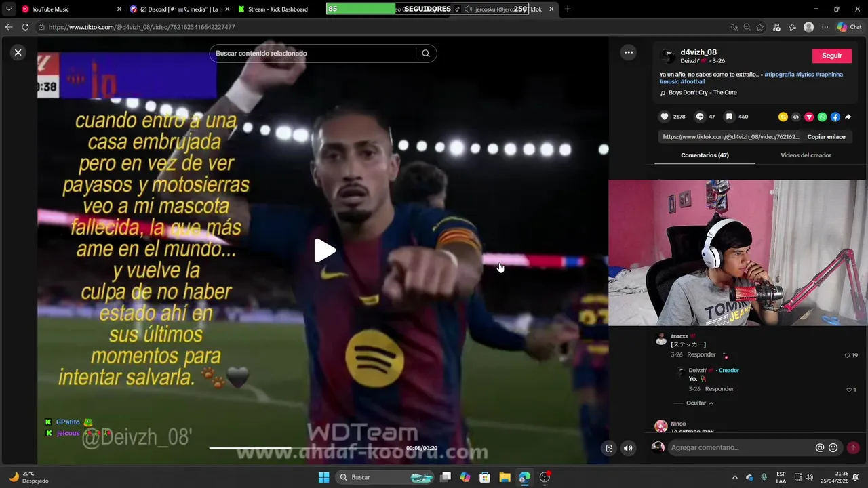Click the Seguir follow button
The image size is (868, 488).
tap(831, 56)
